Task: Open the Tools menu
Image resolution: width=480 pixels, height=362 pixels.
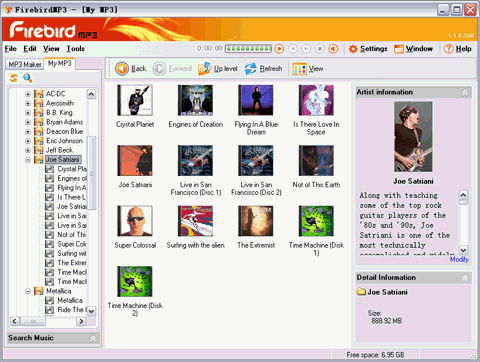Action: (x=75, y=49)
